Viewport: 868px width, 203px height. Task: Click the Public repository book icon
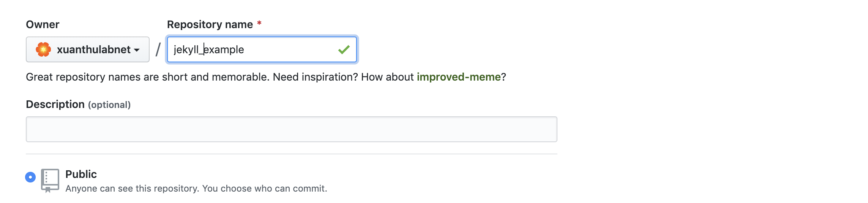click(x=50, y=181)
